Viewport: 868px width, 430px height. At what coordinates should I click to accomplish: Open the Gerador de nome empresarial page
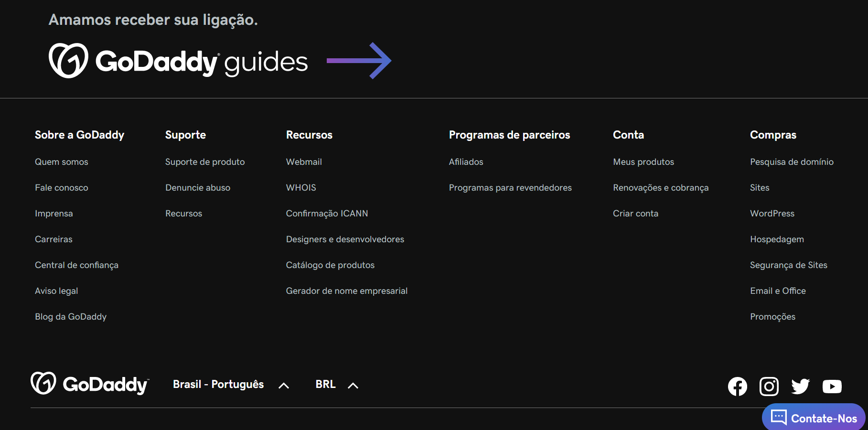tap(347, 290)
